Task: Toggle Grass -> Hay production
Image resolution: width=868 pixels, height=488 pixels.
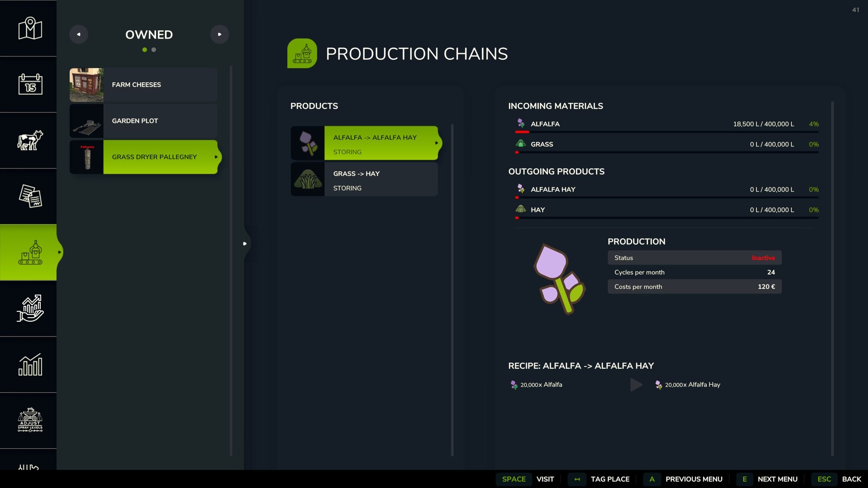Action: pyautogui.click(x=364, y=179)
